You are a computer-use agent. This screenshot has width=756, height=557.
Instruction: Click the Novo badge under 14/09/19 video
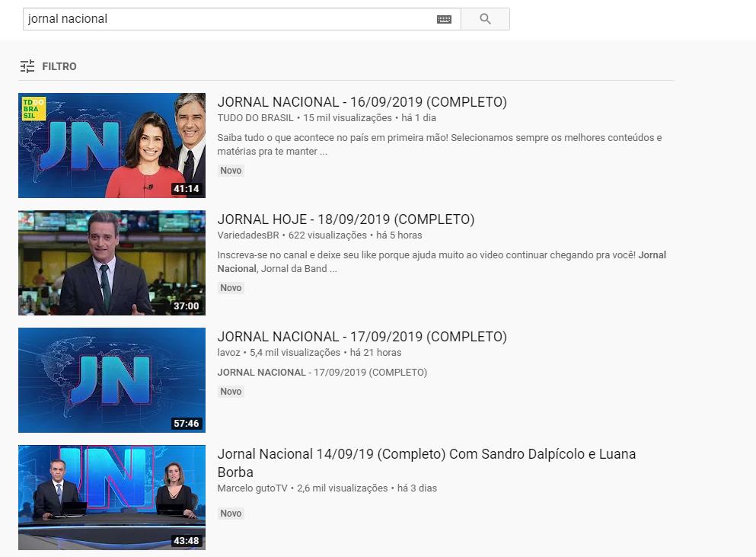(231, 513)
